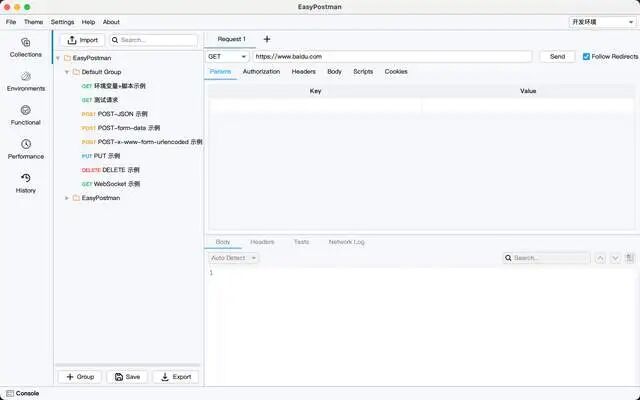Select the Params tab
This screenshot has height=400, width=640.
tap(220, 71)
